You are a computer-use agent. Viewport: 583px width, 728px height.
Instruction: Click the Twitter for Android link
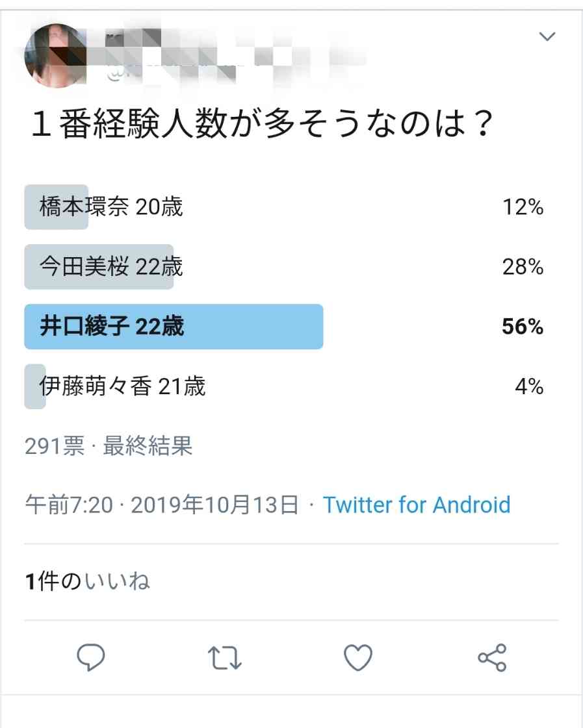pyautogui.click(x=417, y=505)
